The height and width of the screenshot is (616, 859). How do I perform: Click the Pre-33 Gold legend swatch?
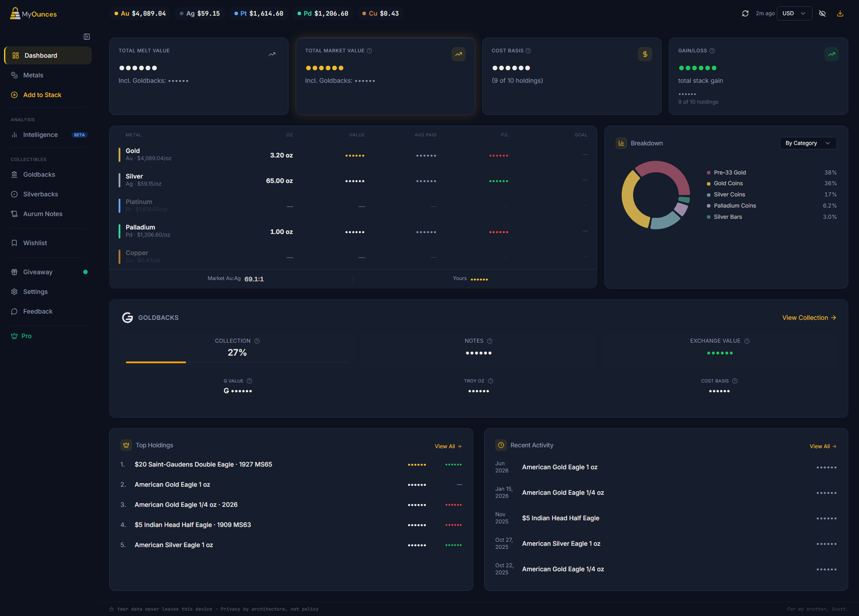[709, 173]
